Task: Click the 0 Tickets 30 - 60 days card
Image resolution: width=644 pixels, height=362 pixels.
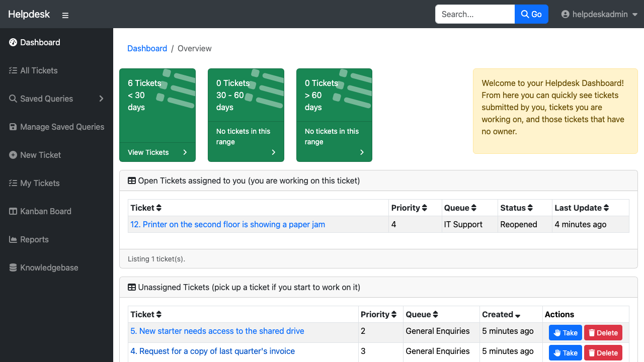Action: (x=246, y=115)
